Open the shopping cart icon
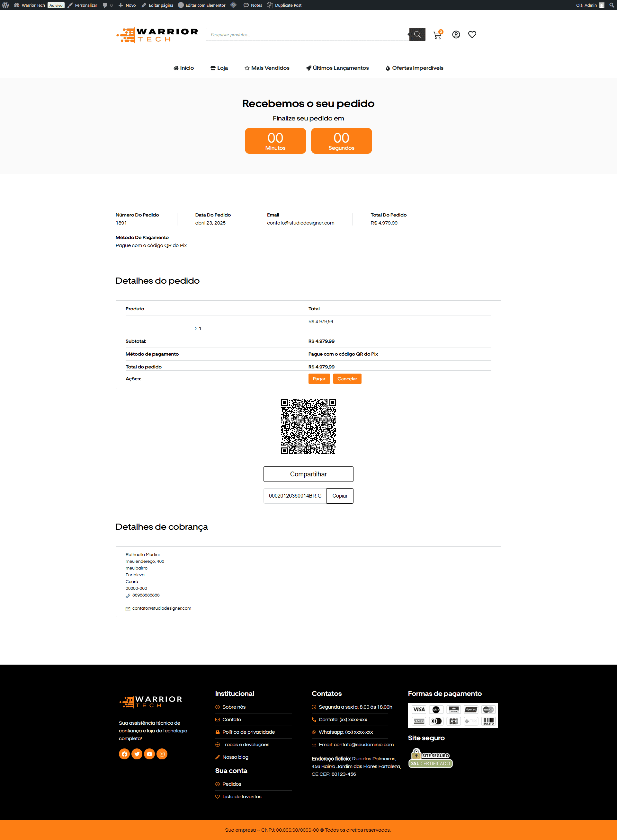The image size is (617, 840). 437,35
